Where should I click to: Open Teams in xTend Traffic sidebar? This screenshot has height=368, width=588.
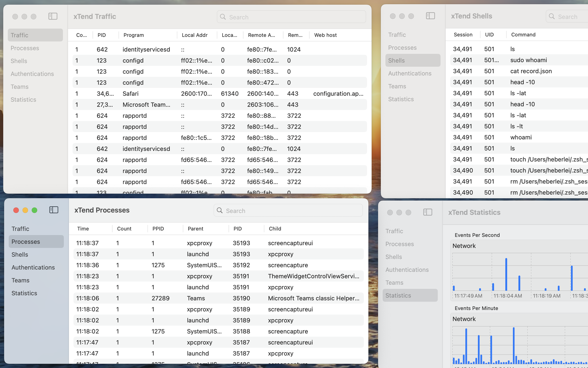coord(20,87)
